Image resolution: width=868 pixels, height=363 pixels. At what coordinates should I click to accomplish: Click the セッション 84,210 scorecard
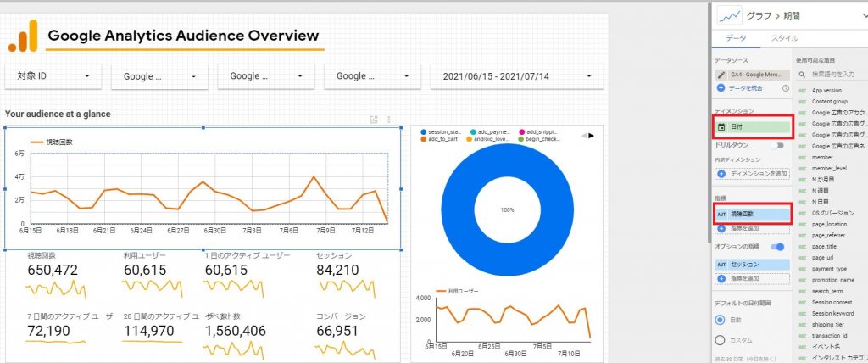coord(347,274)
